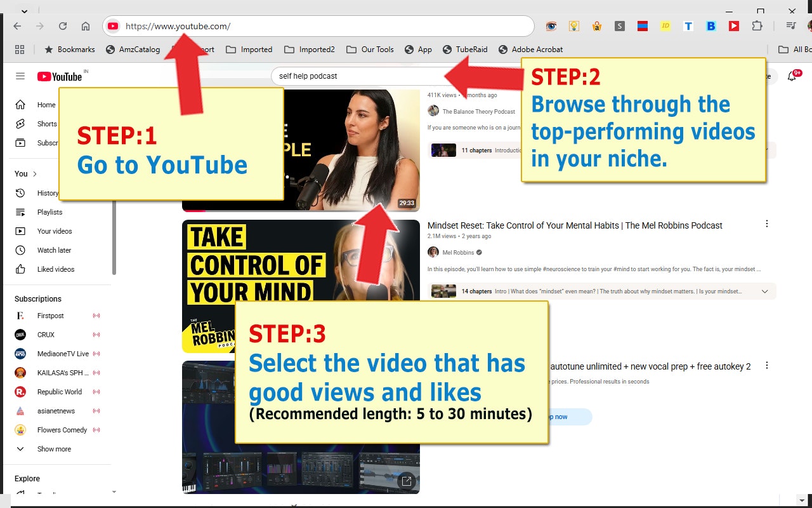812x508 pixels.
Task: Click Mel Robbins channel name
Action: [458, 253]
